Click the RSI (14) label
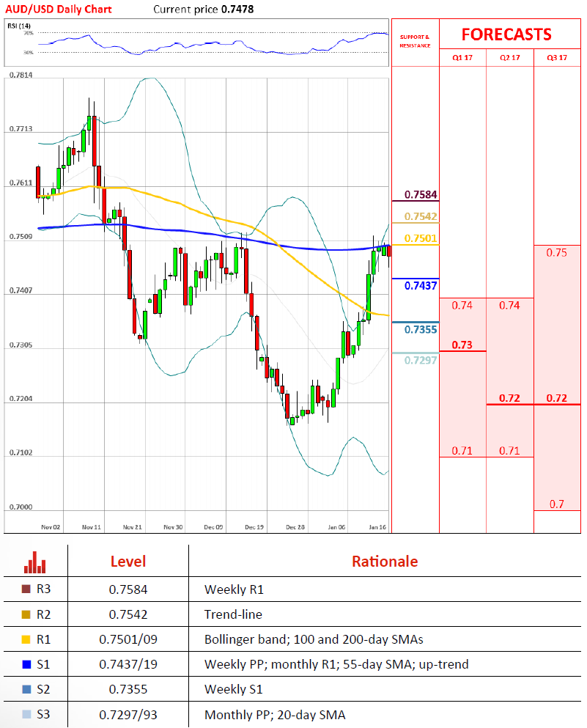587x728 pixels. coord(19,26)
